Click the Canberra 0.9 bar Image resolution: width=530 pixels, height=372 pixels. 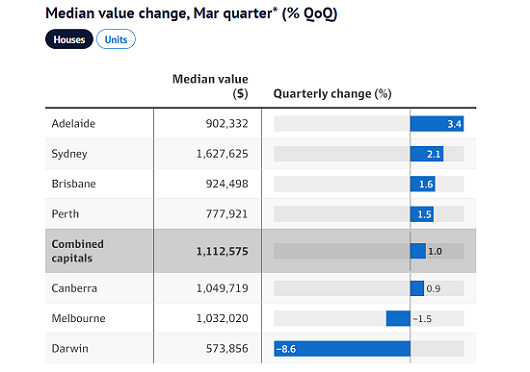tap(417, 288)
